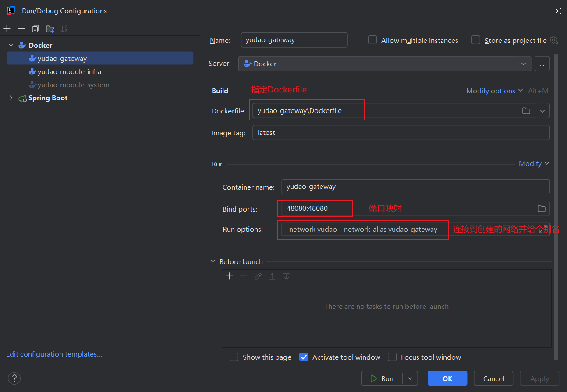The width and height of the screenshot is (567, 392).
Task: Expand the Spring Boot tree node
Action: 11,98
